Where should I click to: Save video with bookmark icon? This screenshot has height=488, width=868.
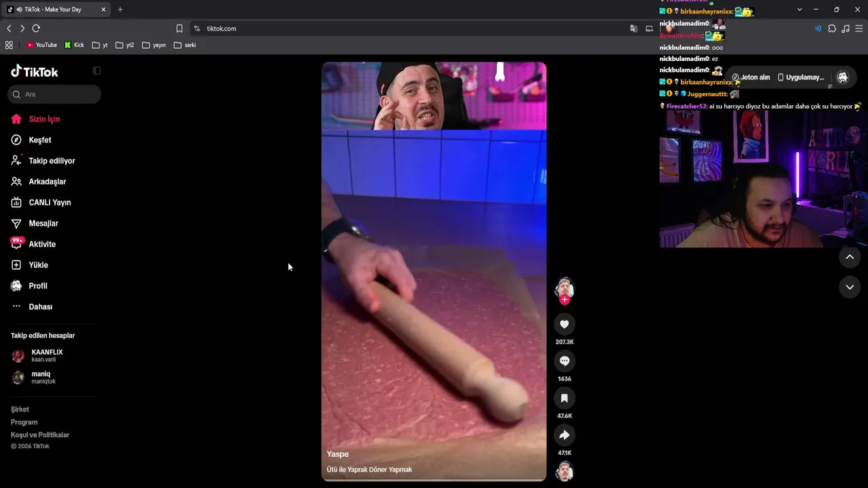[x=564, y=399]
